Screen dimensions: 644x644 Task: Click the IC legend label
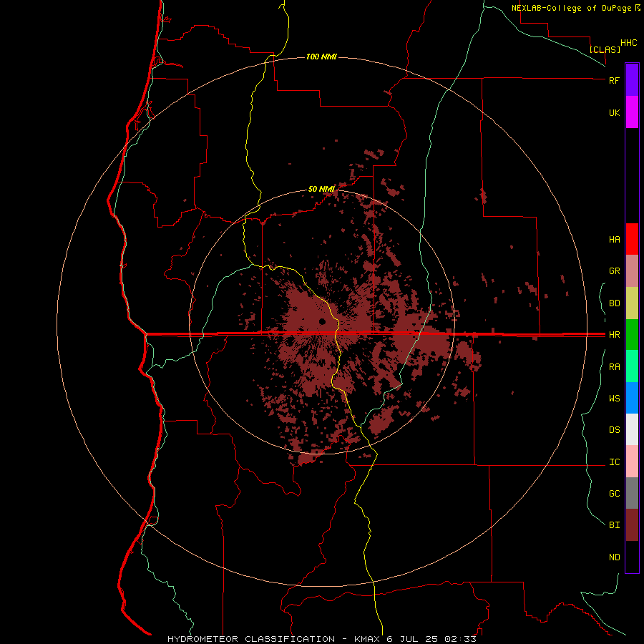pos(614,462)
